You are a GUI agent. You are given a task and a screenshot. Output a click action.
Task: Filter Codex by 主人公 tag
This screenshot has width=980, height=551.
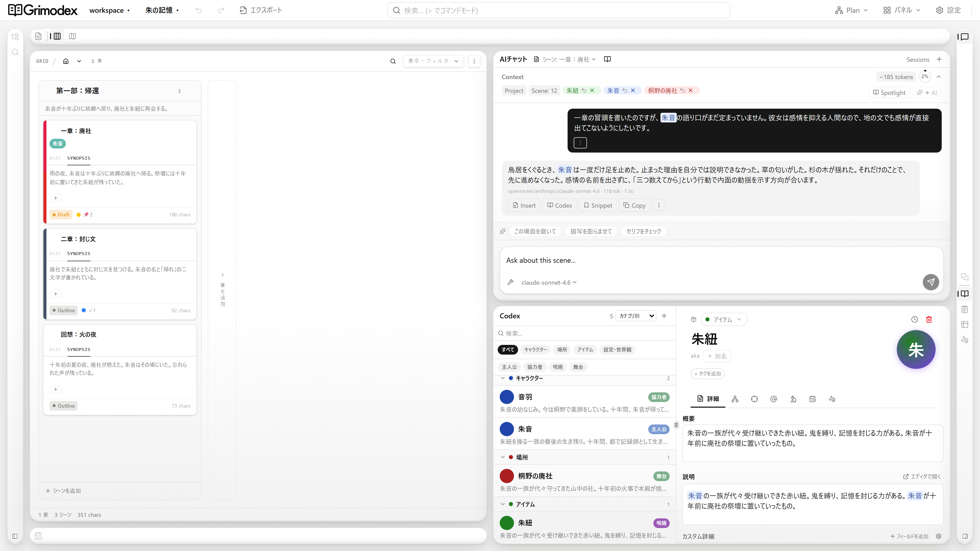[x=509, y=367]
